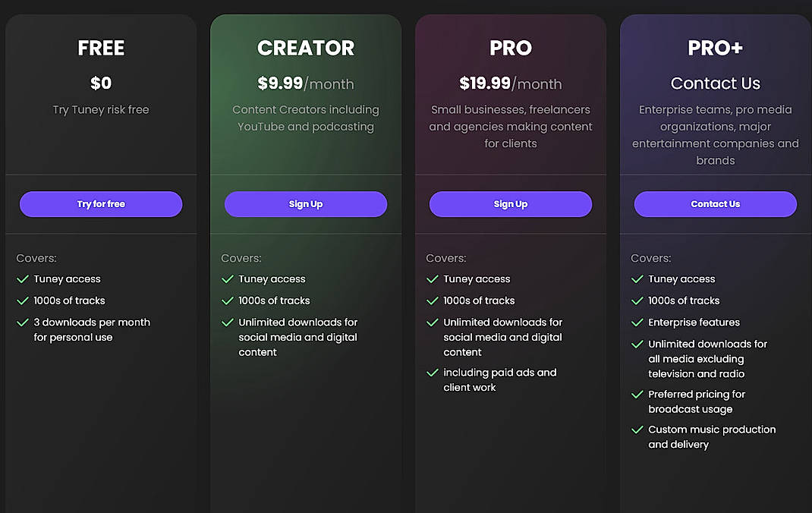Click checkmark next to Preferred pricing for broadcast usage

637,395
